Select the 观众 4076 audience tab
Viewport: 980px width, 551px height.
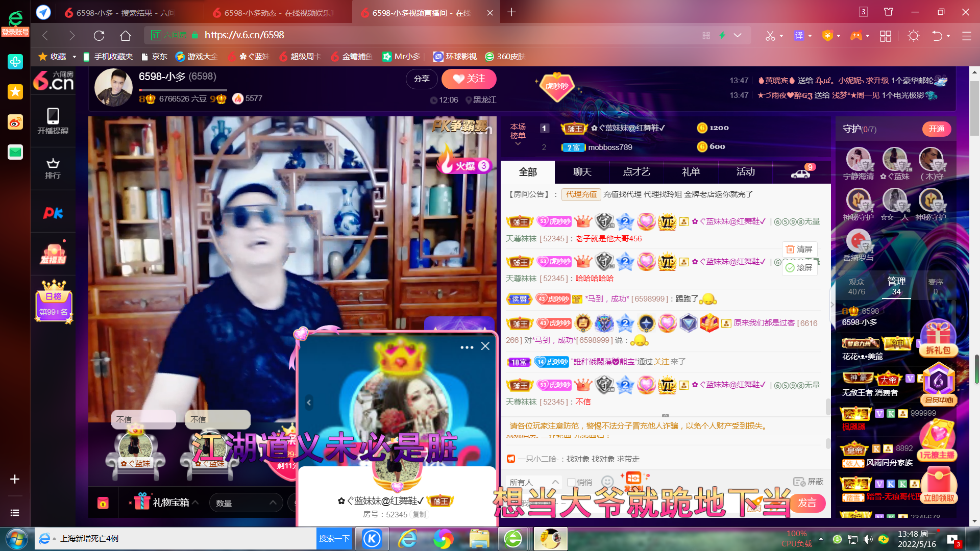[x=856, y=286]
